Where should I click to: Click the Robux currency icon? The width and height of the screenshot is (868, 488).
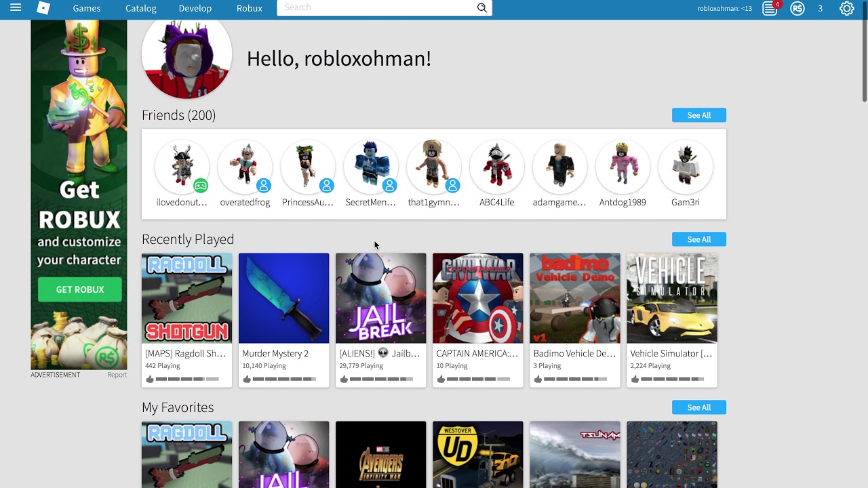(797, 8)
